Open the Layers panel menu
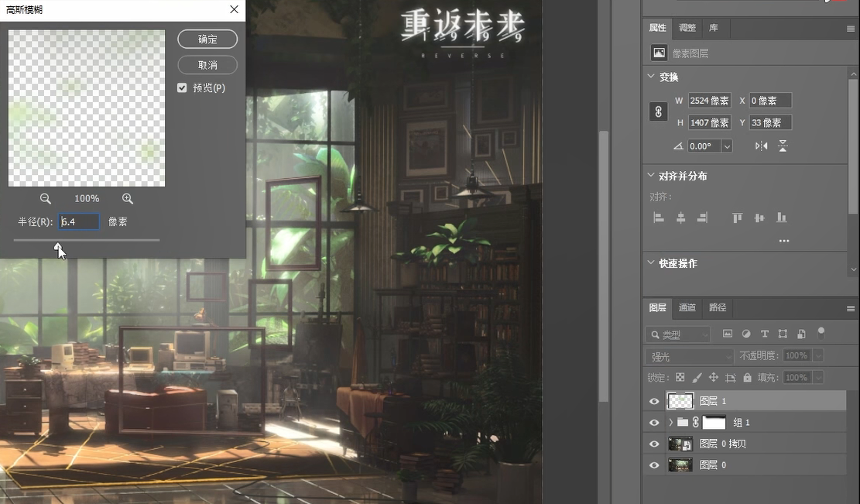 (850, 308)
